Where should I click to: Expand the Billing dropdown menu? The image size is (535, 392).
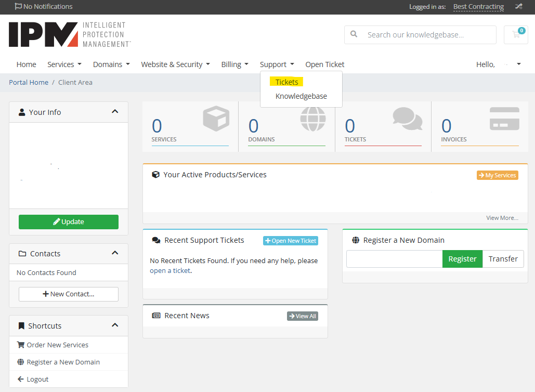coord(234,64)
